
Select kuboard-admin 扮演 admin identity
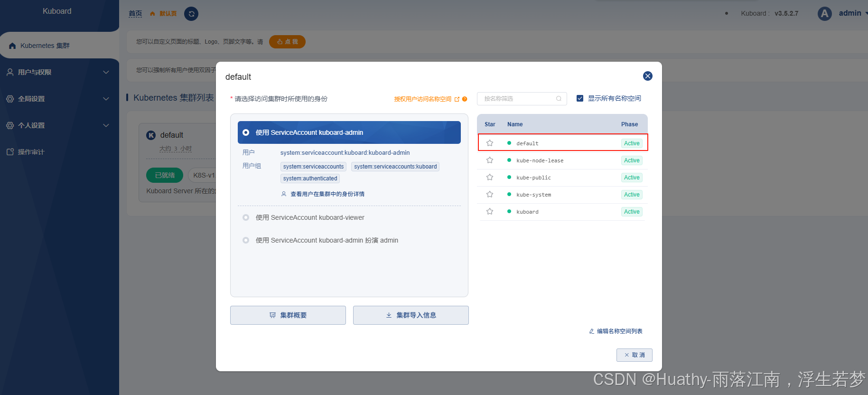click(349, 240)
